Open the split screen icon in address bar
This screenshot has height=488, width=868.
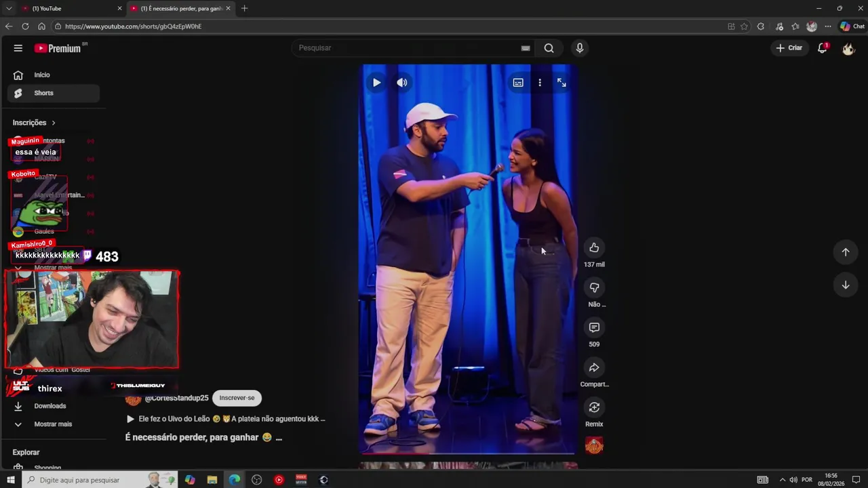pyautogui.click(x=731, y=26)
